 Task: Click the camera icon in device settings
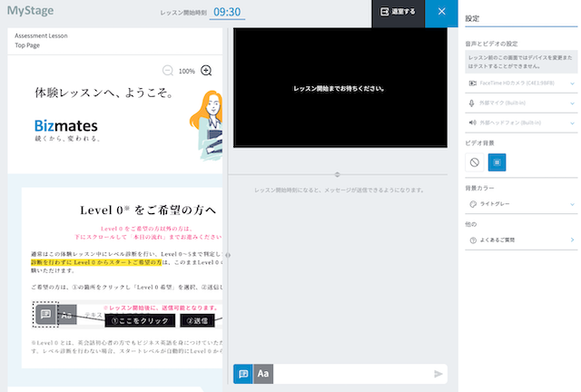tap(473, 83)
